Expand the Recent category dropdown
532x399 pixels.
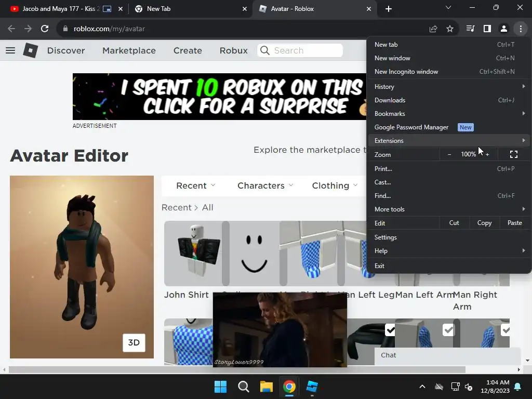point(196,185)
